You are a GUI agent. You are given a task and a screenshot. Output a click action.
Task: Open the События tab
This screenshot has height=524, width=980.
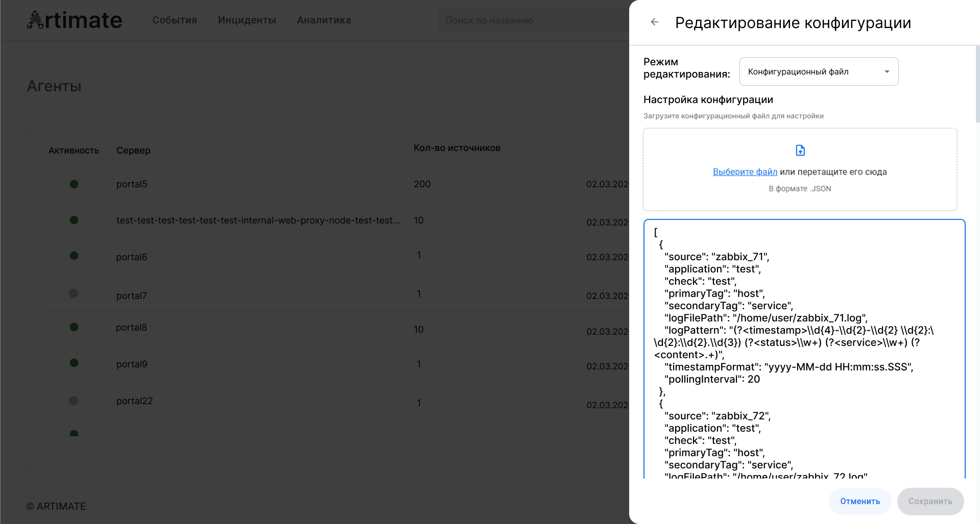tap(175, 20)
